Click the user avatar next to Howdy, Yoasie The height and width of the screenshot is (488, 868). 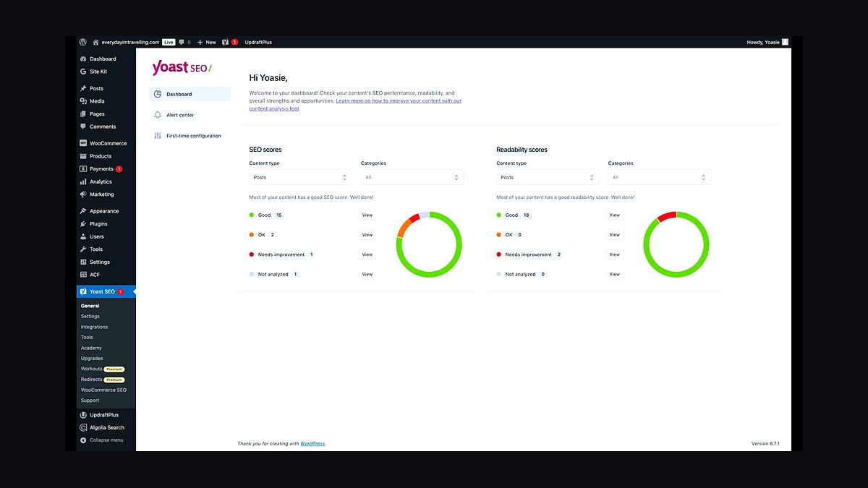click(786, 42)
